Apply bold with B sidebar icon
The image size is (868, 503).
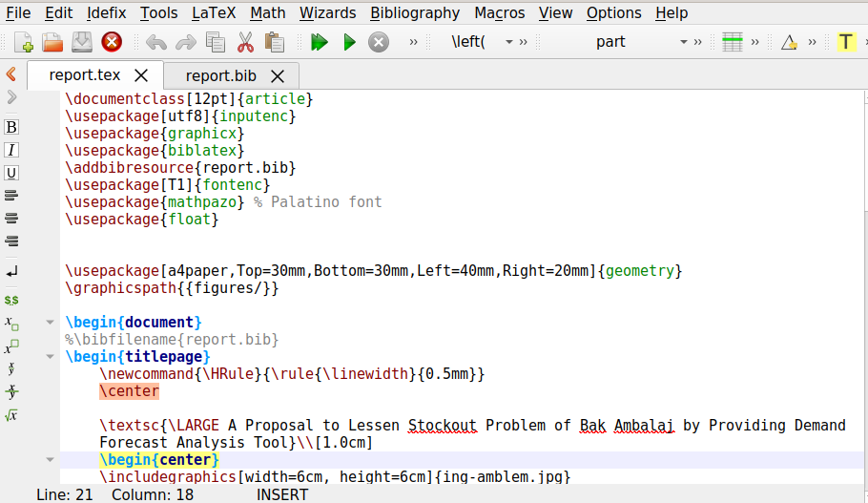pos(11,127)
